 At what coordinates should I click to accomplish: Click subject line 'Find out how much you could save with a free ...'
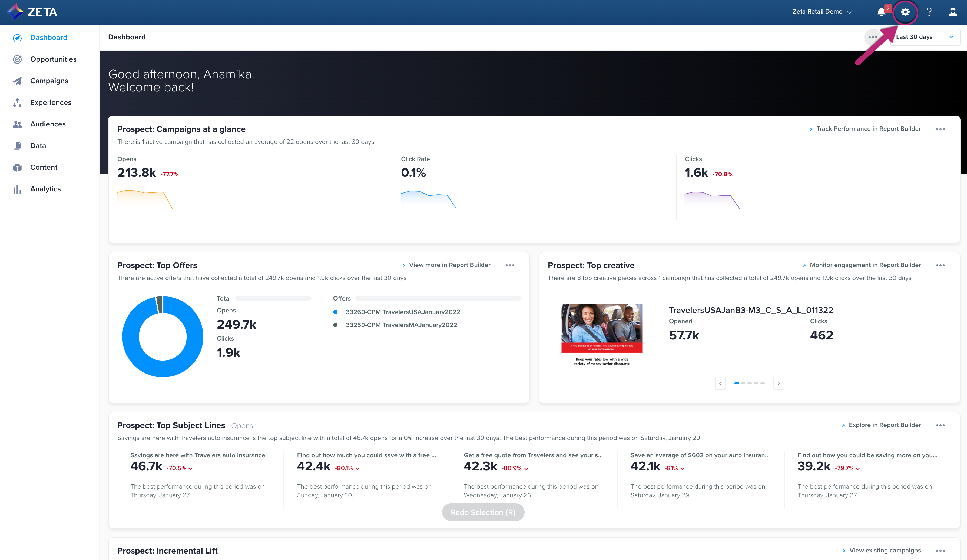[x=366, y=455]
